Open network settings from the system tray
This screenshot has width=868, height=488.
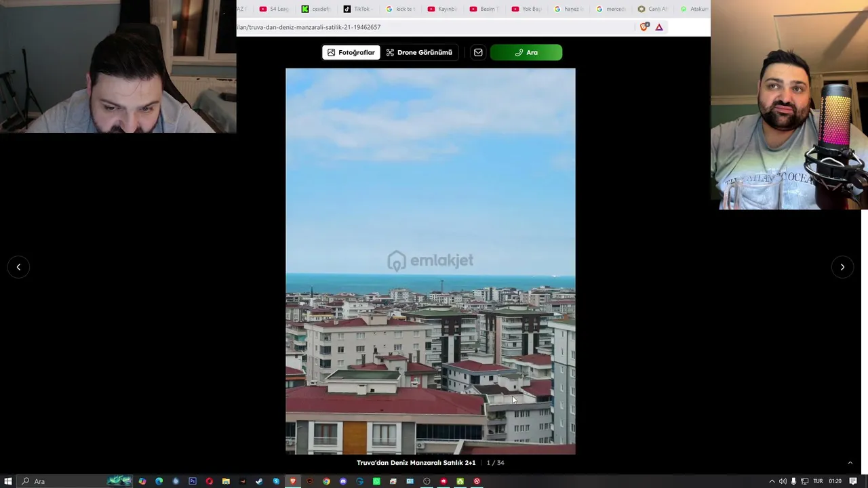[x=805, y=481]
